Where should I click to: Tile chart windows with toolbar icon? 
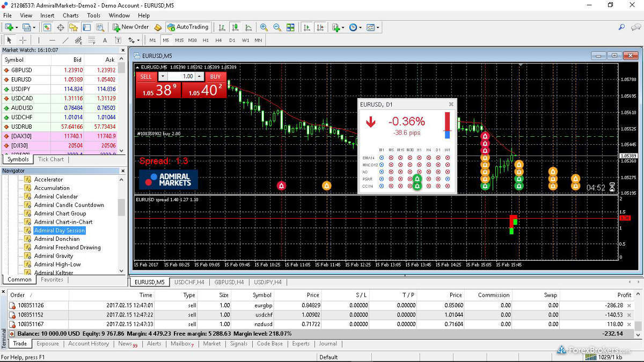point(290,27)
